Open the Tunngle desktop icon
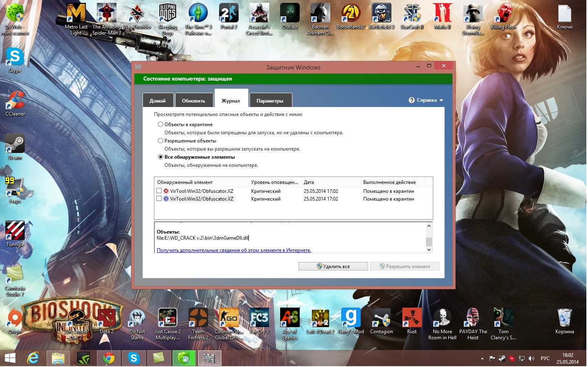 15,234
